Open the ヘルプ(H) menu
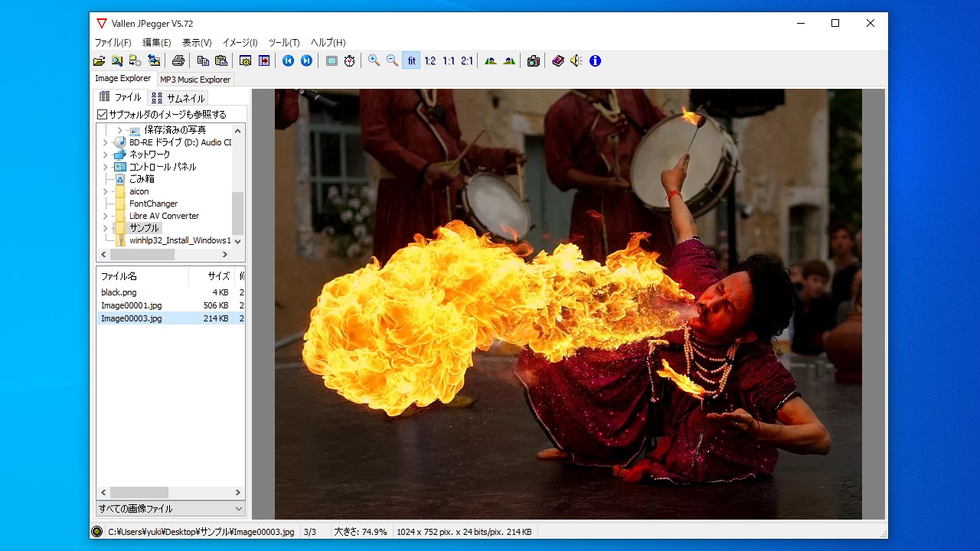The image size is (980, 551). (328, 43)
